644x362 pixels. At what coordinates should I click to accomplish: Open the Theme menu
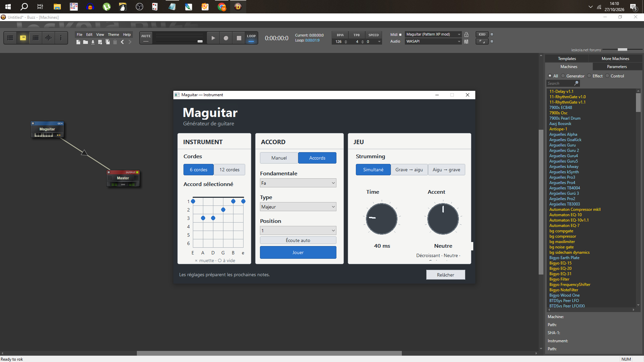tap(113, 35)
